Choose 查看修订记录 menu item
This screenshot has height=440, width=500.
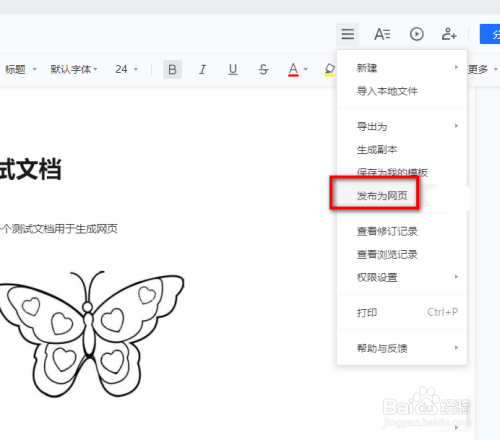tap(402, 231)
